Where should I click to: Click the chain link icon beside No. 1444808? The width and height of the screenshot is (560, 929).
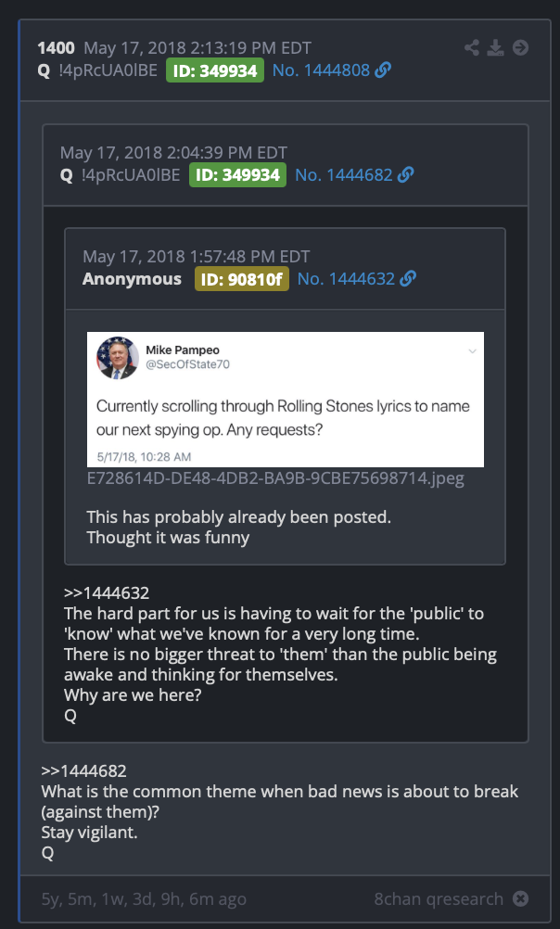(383, 70)
